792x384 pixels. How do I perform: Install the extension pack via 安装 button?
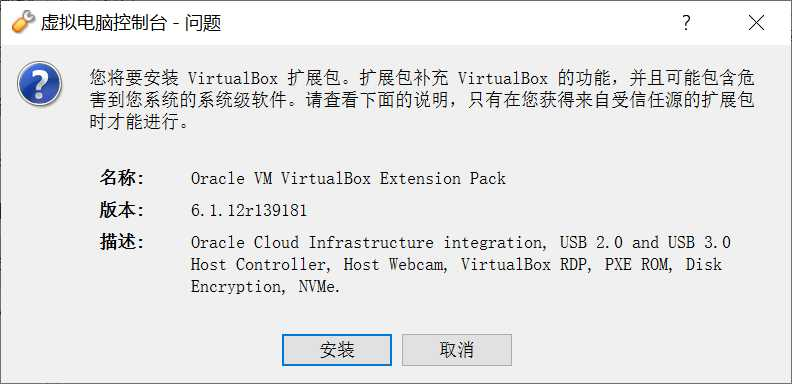click(337, 350)
